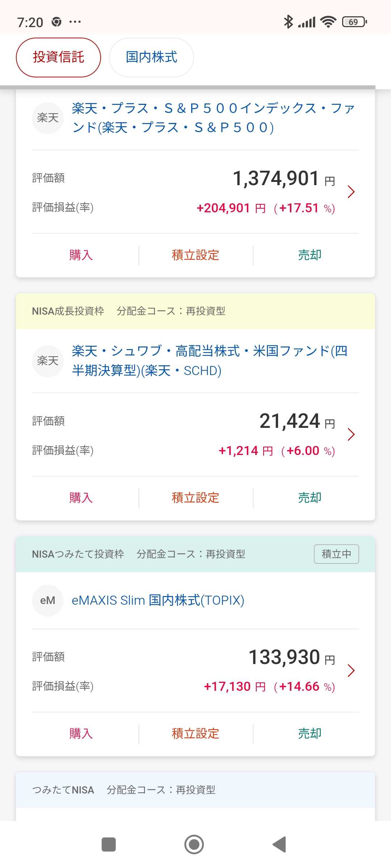Image resolution: width=391 pixels, height=868 pixels.
Task: Expand eMAXIS Slim TOPIX details chevron
Action: (351, 671)
